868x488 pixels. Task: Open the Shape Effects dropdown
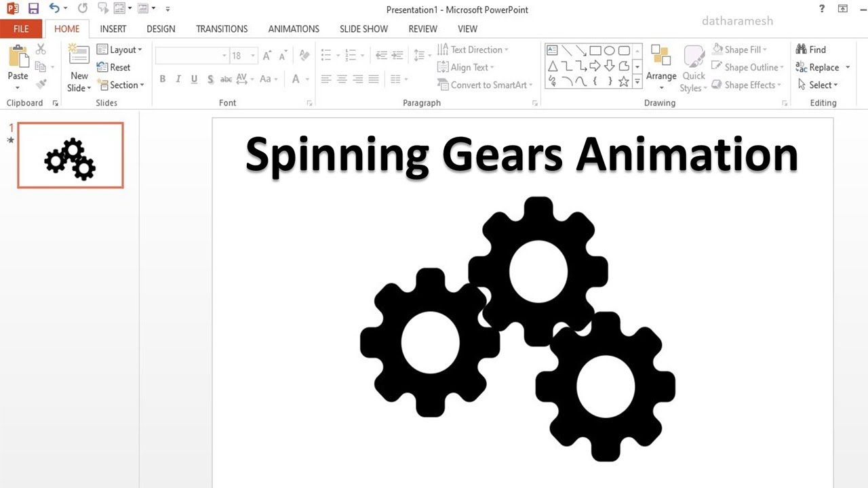(x=746, y=85)
